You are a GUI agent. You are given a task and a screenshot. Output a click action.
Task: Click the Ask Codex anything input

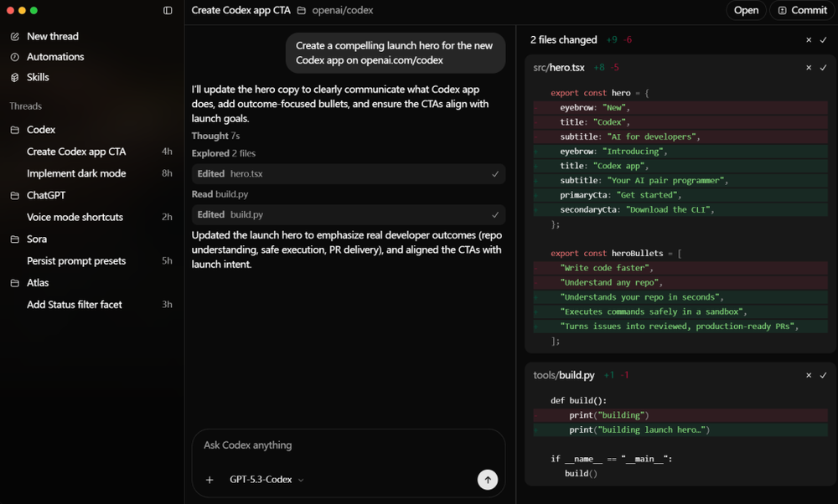point(348,445)
